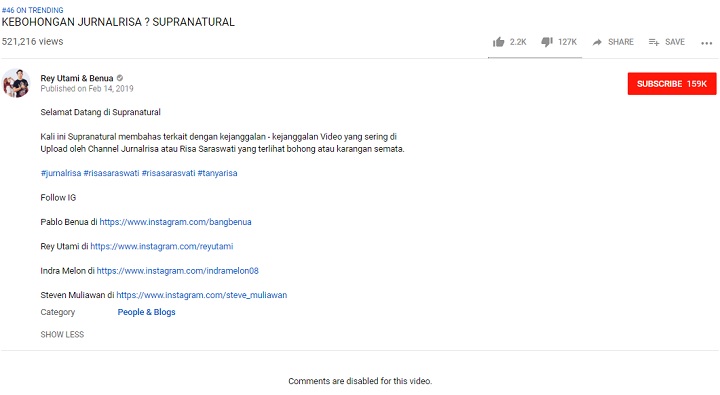Click the Comments are disabled notice
The image size is (720, 395).
tap(360, 381)
